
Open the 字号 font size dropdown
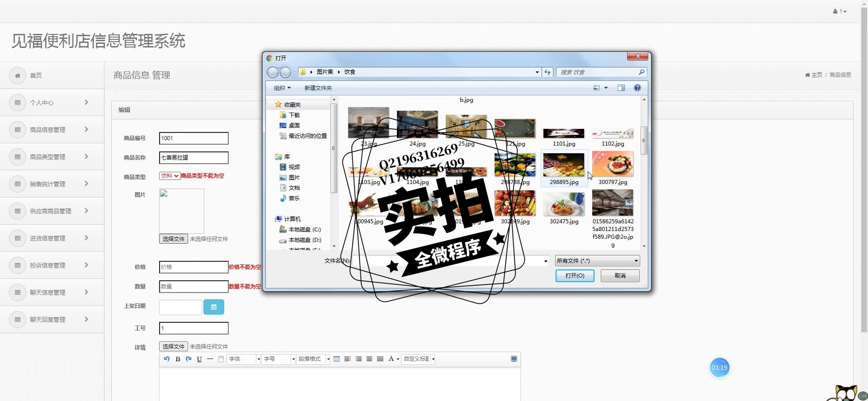(279, 359)
